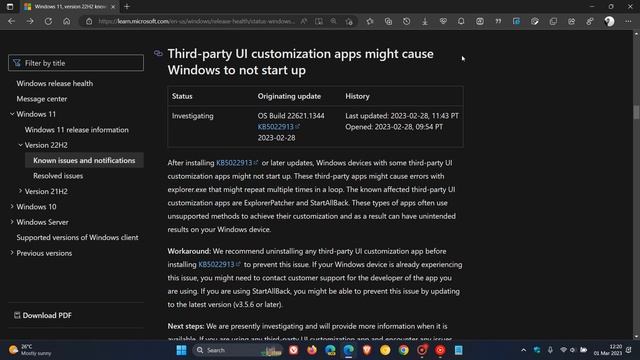Click 'OS Build 22621.1344' text
This screenshot has height=360, width=640.
[x=291, y=116]
